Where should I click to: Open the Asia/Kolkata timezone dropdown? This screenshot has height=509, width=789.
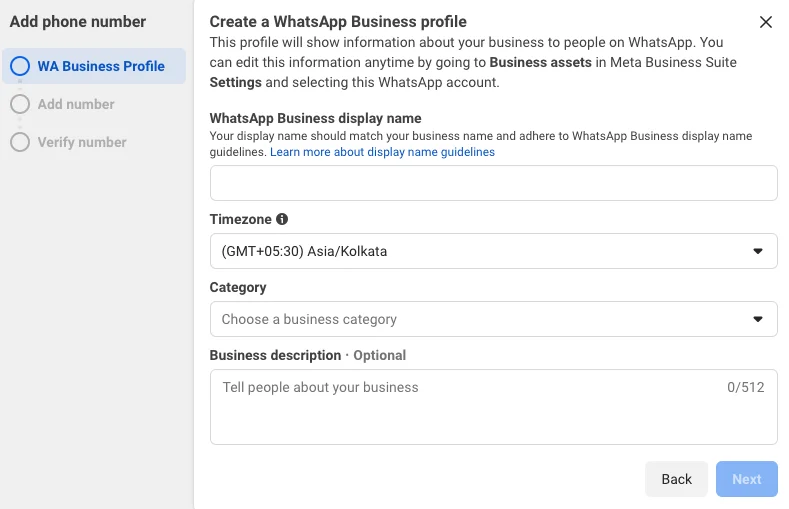492,251
